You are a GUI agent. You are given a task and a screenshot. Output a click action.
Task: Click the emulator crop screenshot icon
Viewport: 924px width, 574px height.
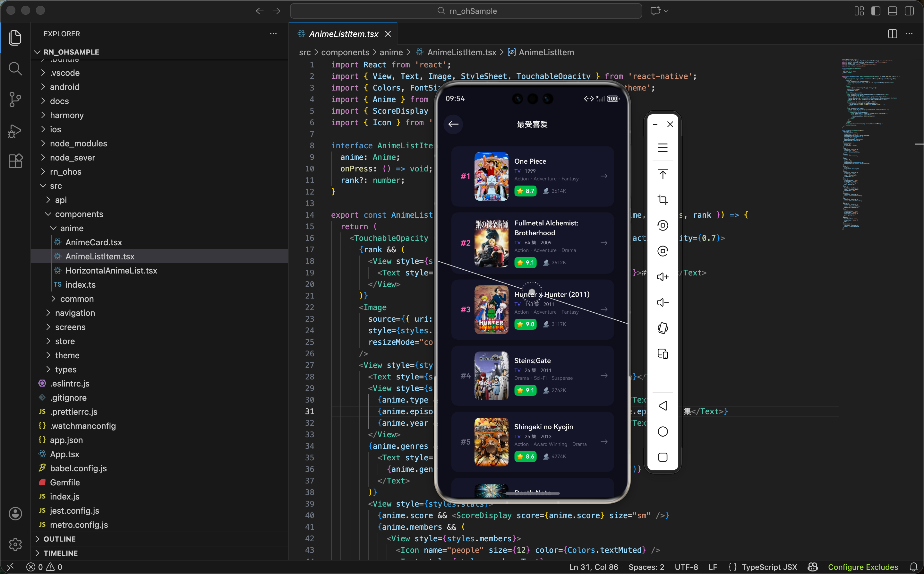(662, 200)
